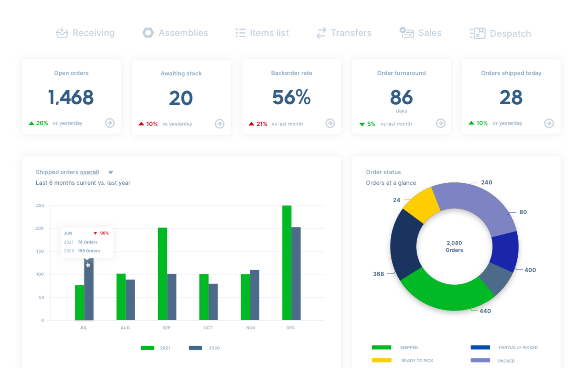Open details arrow on Open orders card
This screenshot has height=368, width=588.
[x=109, y=123]
